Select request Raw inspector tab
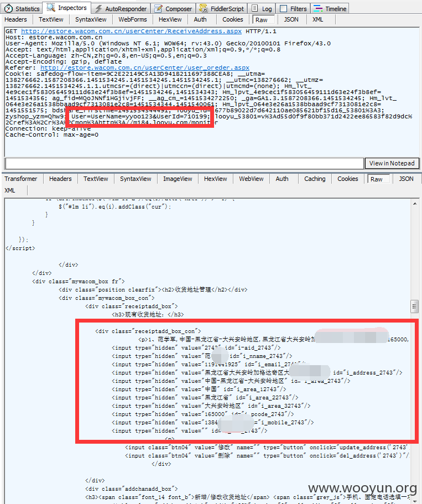 coord(263,20)
